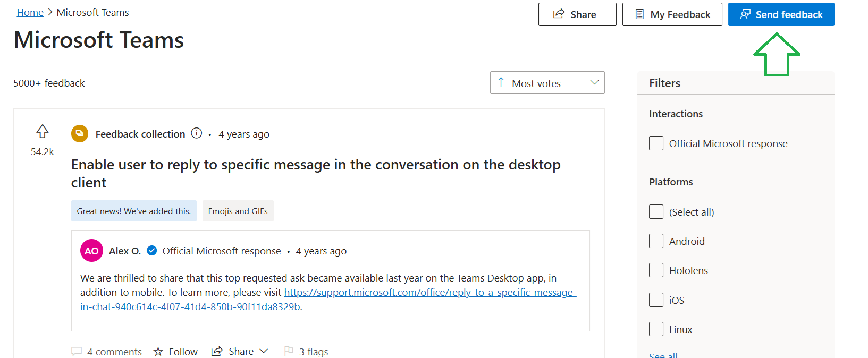Open the support.microsoft.com reply link
The image size is (868, 358).
[x=328, y=300]
